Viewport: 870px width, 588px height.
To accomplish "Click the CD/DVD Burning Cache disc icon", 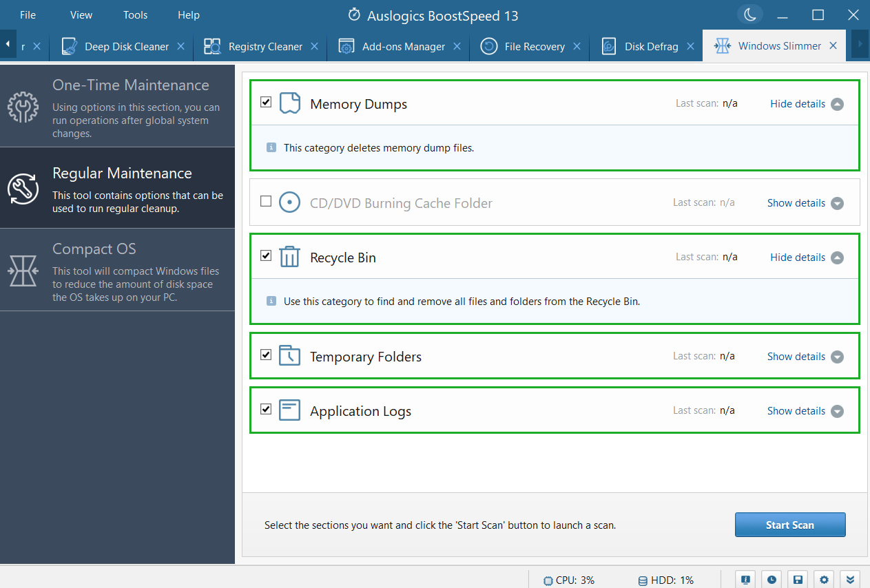I will coord(290,202).
